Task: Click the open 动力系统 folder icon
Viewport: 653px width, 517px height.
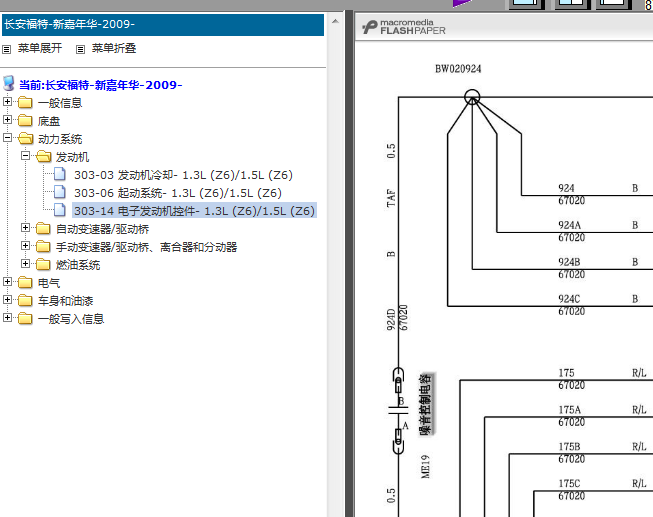Action: 25,138
